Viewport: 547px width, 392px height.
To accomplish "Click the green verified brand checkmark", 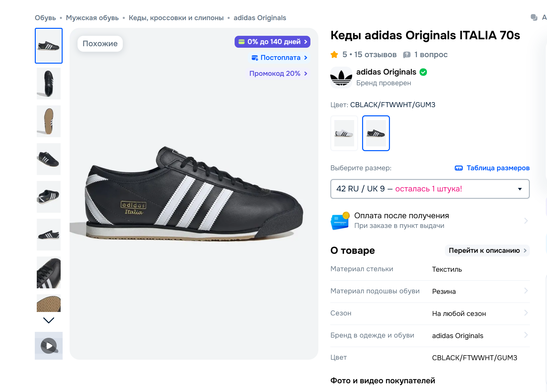I will [423, 72].
